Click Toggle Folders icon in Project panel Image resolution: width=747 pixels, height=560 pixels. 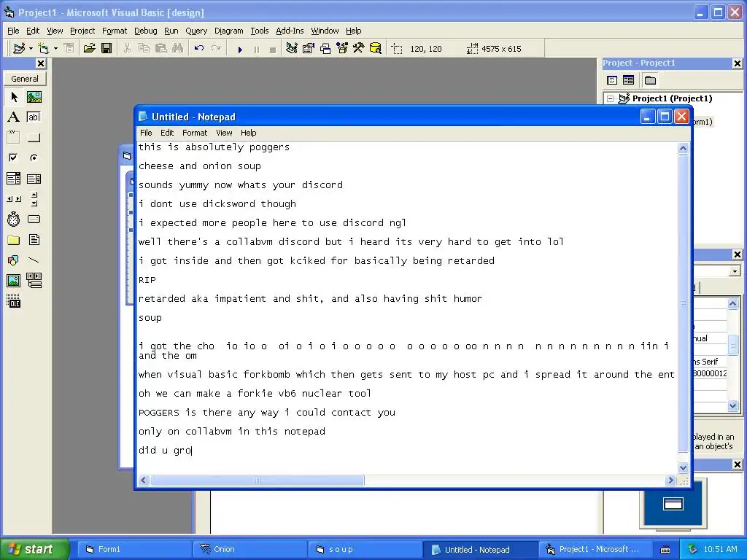650,80
